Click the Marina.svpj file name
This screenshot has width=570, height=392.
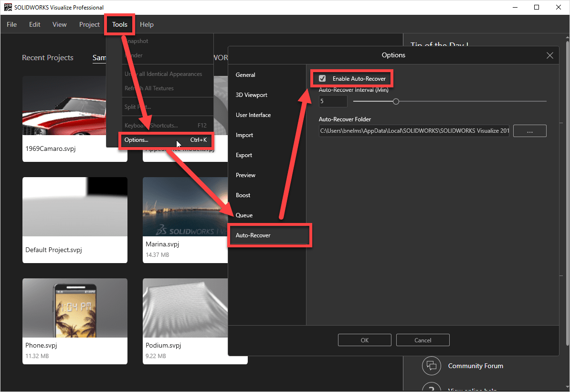(162, 244)
